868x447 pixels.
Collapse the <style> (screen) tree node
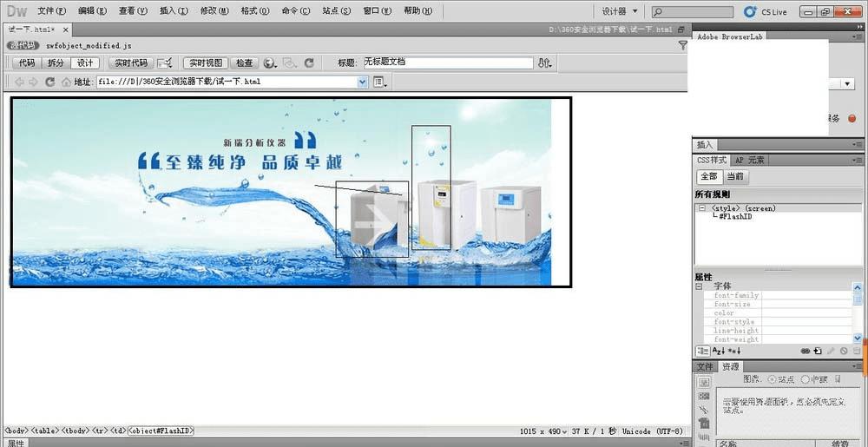click(702, 208)
